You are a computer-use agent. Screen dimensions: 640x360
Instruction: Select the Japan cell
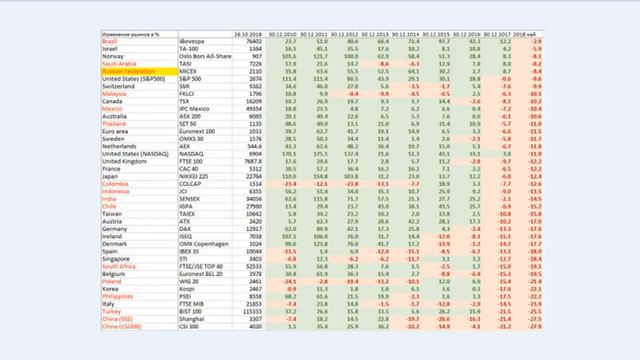pyautogui.click(x=140, y=176)
